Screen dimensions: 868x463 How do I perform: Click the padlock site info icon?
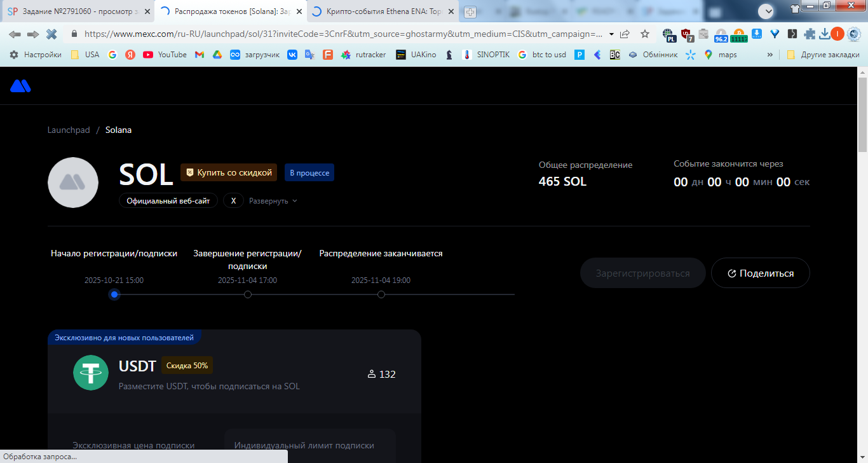(x=74, y=34)
